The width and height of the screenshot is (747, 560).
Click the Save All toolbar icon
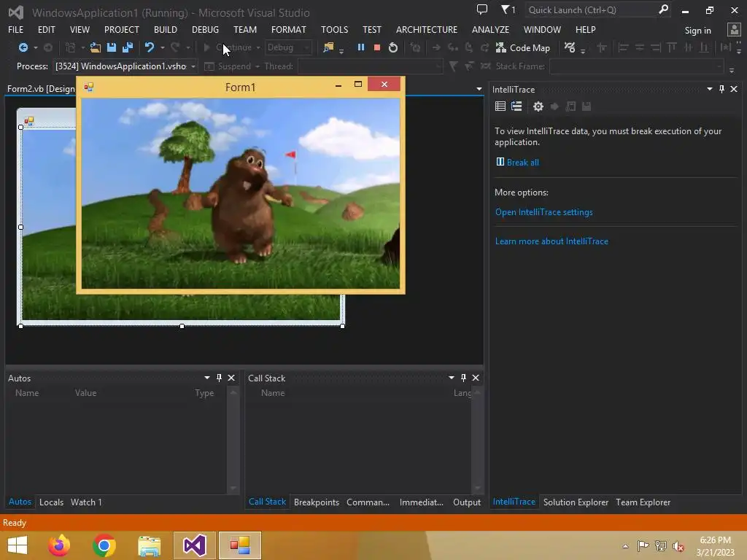pyautogui.click(x=127, y=47)
